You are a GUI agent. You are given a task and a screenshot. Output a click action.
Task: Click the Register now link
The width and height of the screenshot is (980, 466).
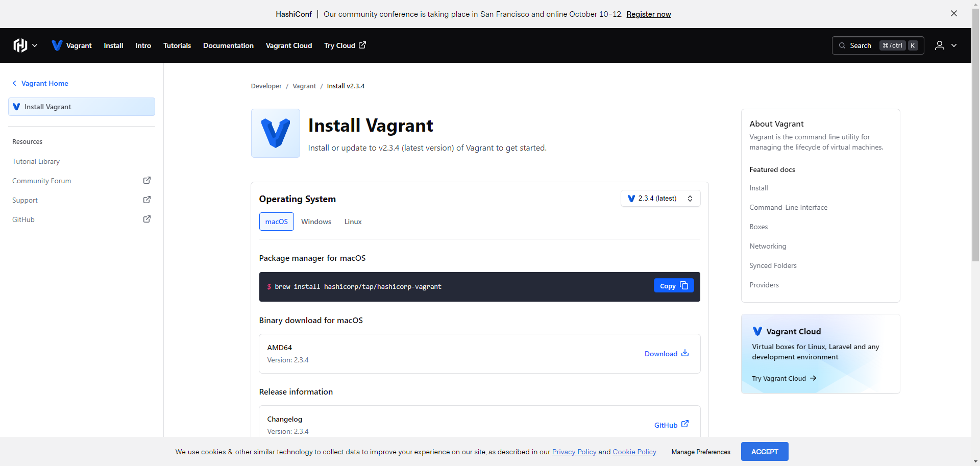(649, 14)
